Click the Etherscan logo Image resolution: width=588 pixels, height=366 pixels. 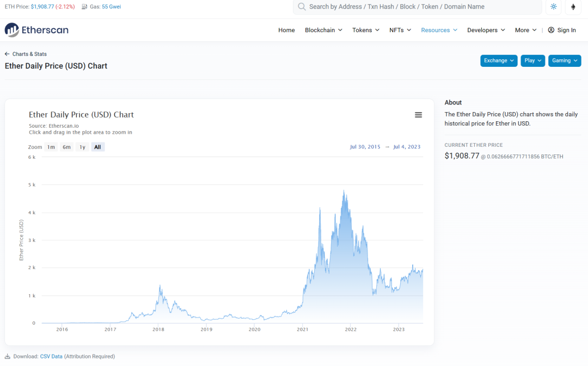tap(36, 30)
